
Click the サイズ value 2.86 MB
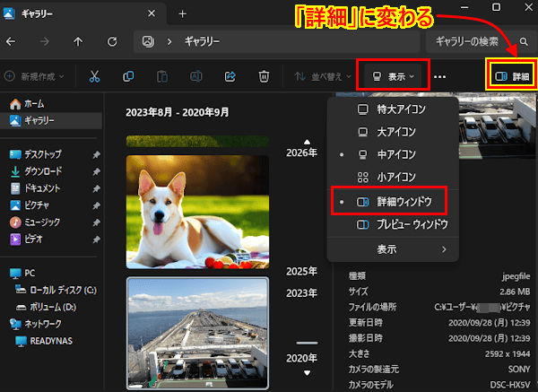(515, 292)
